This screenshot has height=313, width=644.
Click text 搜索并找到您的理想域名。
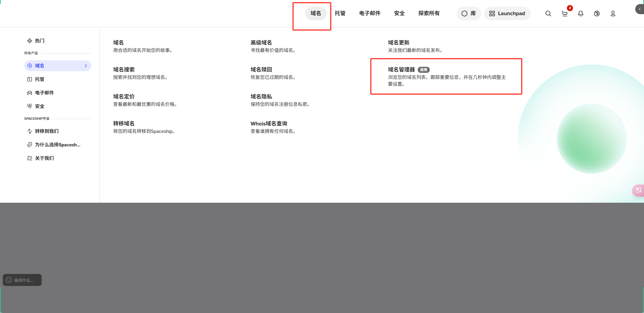[x=141, y=77]
